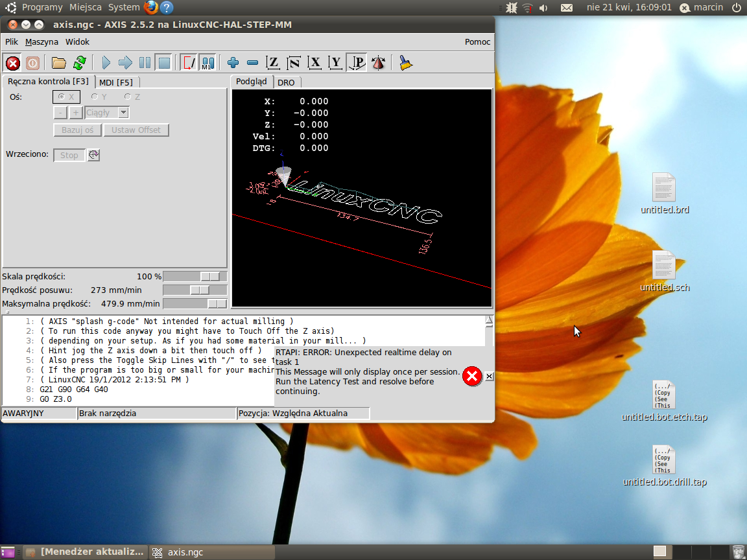Switch to Ręczna kontrola tab
This screenshot has height=560, width=747.
pos(49,82)
